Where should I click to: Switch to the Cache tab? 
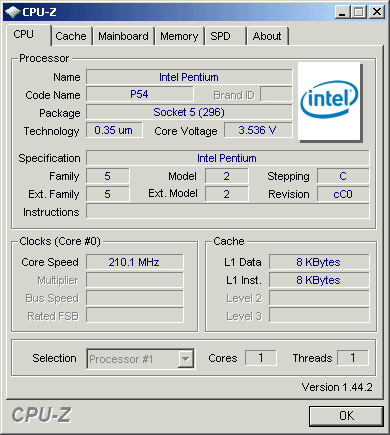(71, 36)
